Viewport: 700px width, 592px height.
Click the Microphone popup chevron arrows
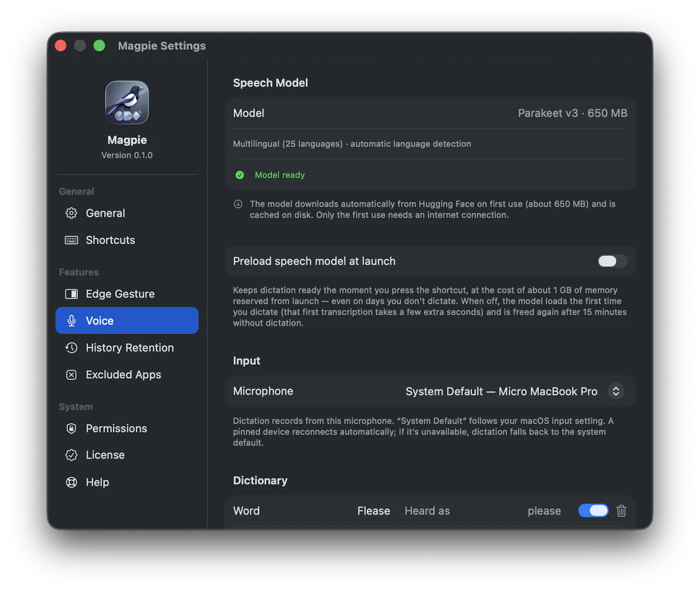coord(616,391)
